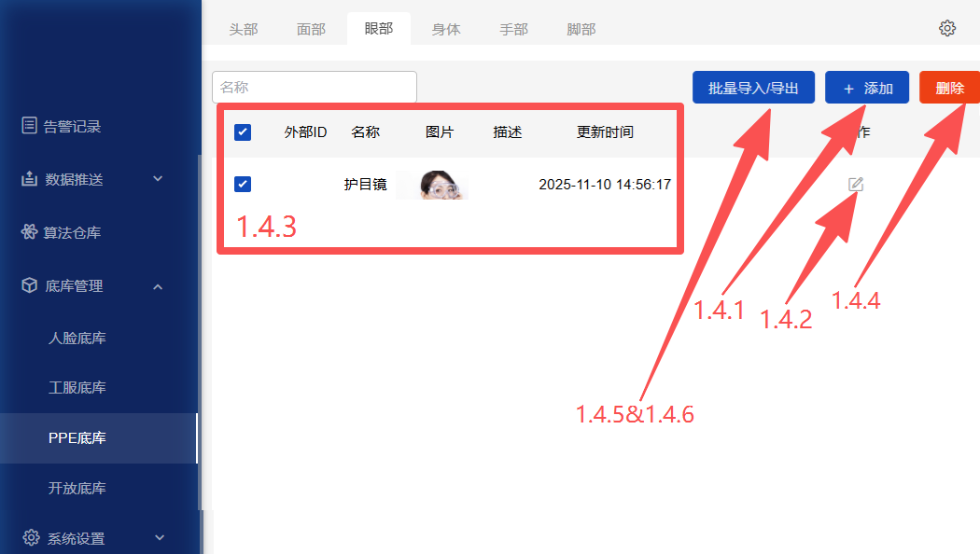This screenshot has width=980, height=554.
Task: Collapse the 底库管理 menu chevron
Action: 158,286
